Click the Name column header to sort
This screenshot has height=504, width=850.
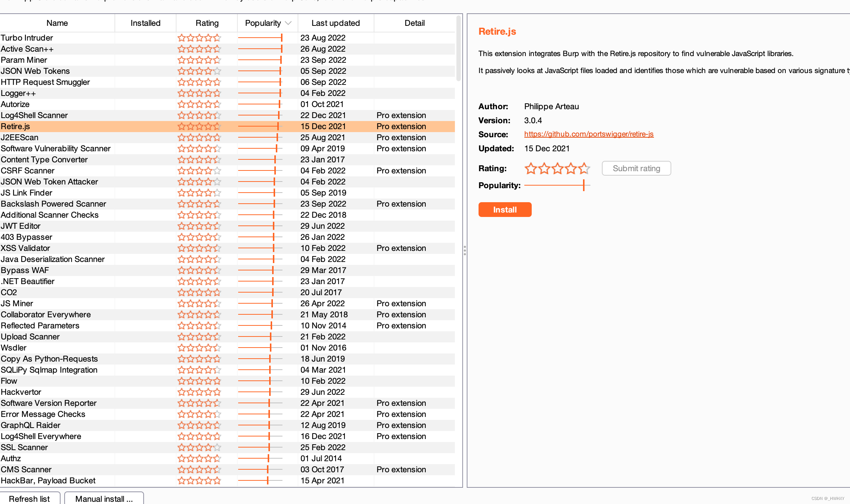click(57, 23)
